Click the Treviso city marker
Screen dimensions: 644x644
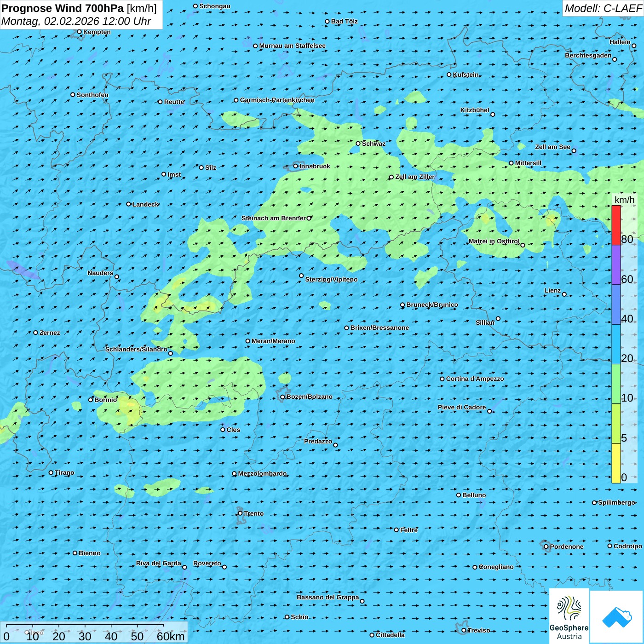464,630
